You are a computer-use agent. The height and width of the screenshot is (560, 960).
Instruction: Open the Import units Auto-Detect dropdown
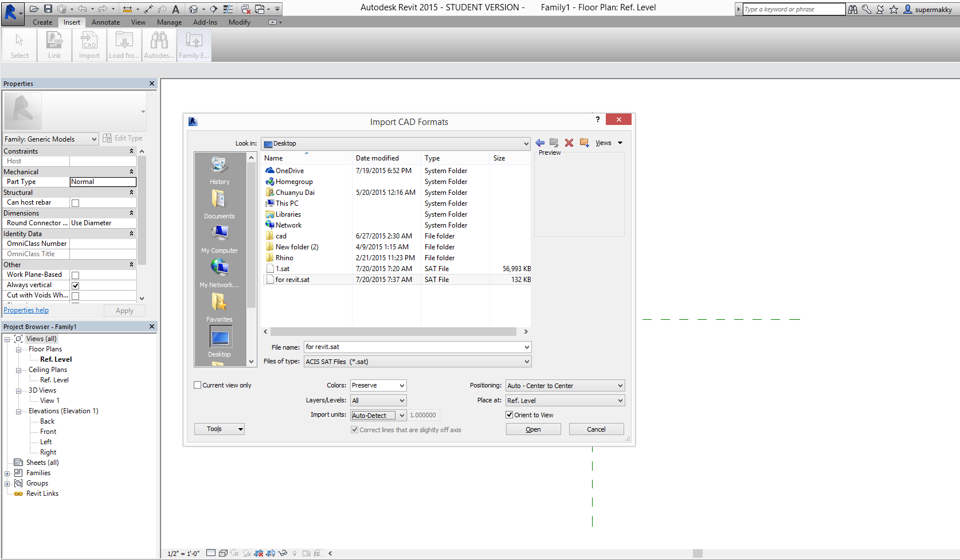click(378, 415)
